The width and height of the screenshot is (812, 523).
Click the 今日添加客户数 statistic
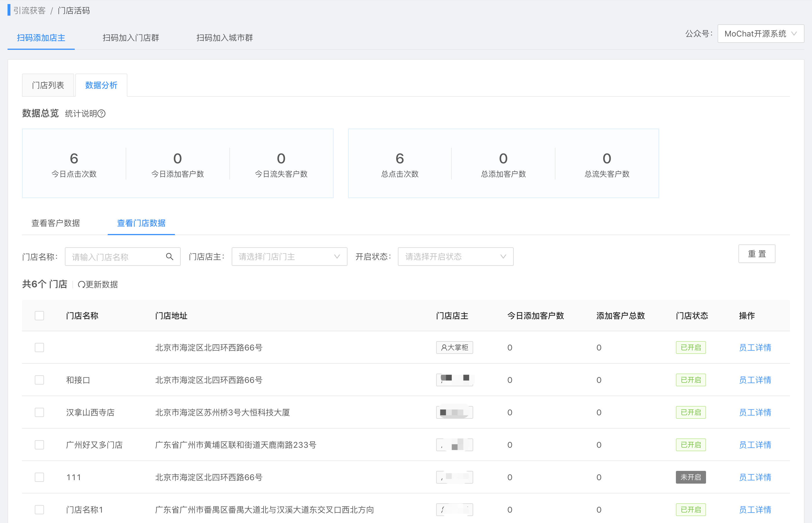178,165
